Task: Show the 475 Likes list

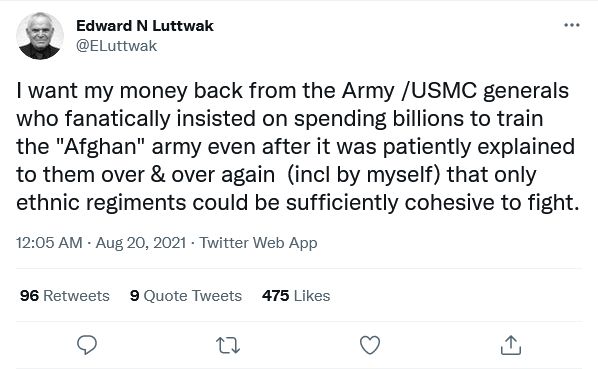Action: (x=296, y=295)
